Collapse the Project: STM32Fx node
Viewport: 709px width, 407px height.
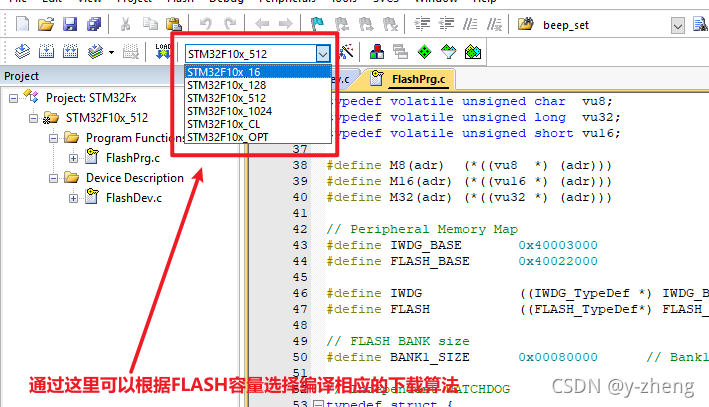[x=14, y=98]
